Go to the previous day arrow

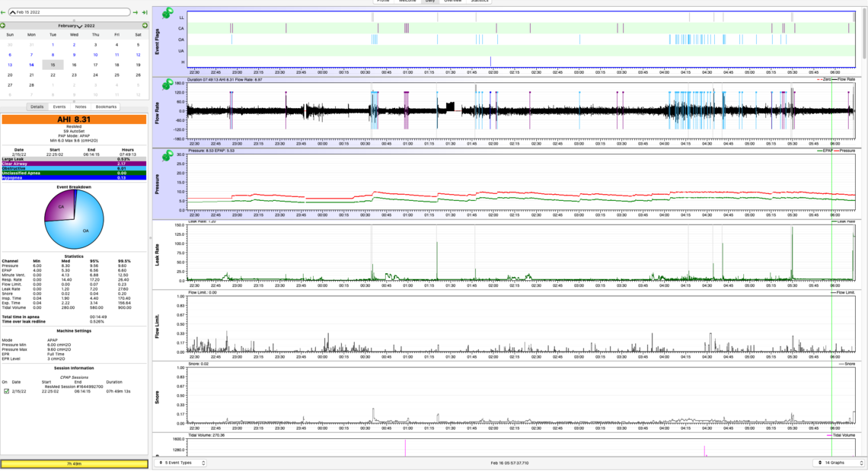[x=3, y=12]
